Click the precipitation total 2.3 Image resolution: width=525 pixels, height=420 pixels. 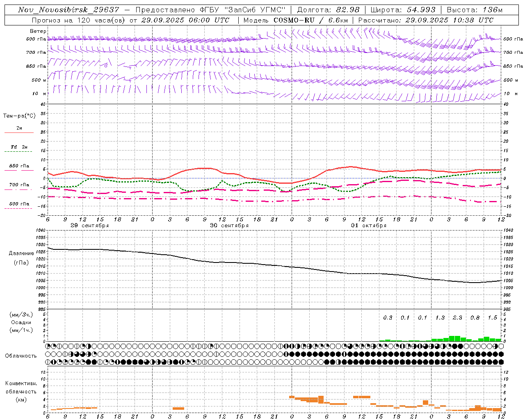coord(457,318)
